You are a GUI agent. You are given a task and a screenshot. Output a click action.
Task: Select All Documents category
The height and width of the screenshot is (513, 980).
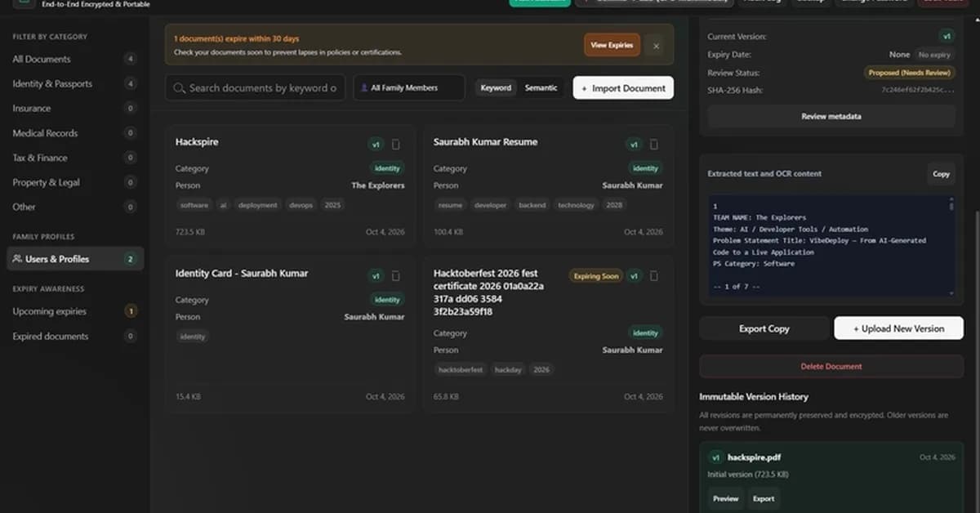73,59
